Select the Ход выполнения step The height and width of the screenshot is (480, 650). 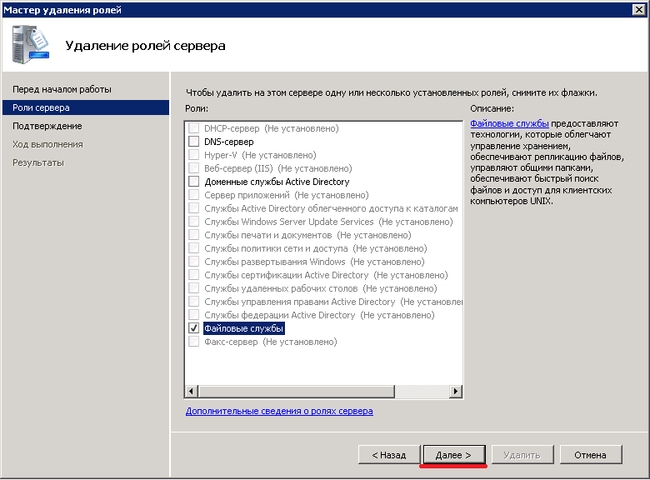click(x=47, y=144)
